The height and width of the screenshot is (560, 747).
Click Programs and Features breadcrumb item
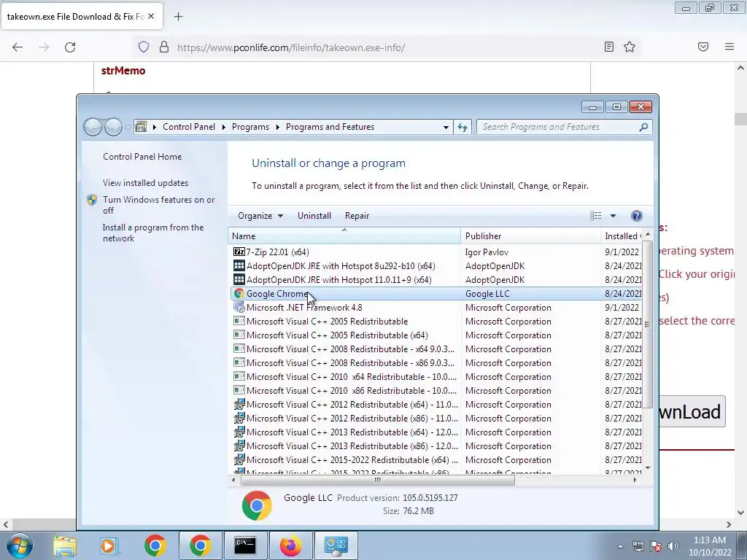point(330,127)
